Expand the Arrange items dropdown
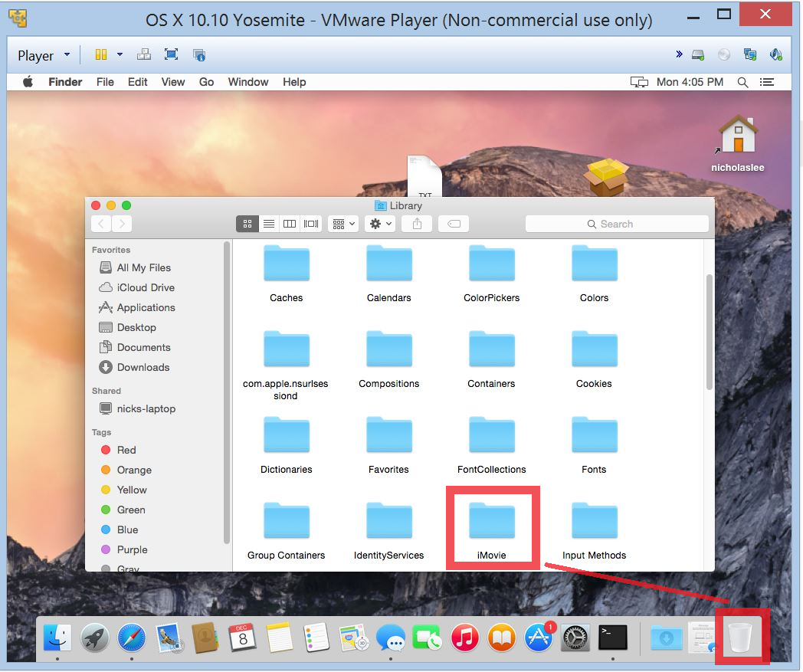The image size is (803, 672). point(343,224)
